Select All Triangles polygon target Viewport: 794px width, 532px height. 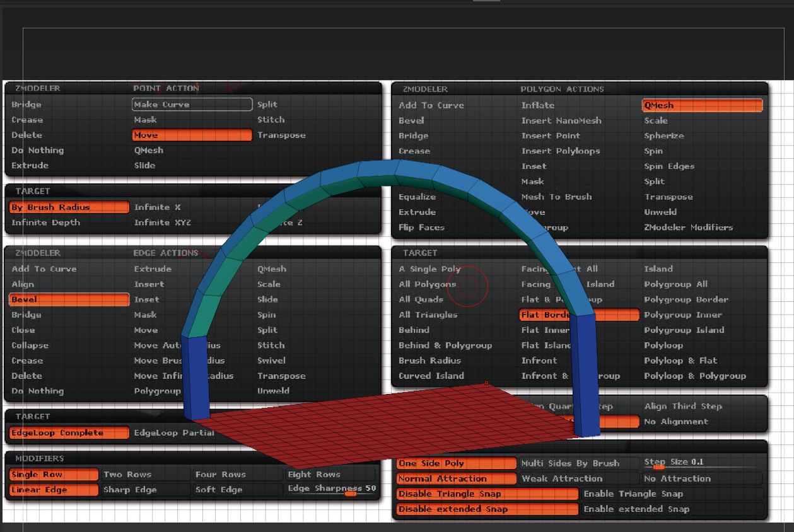point(428,315)
